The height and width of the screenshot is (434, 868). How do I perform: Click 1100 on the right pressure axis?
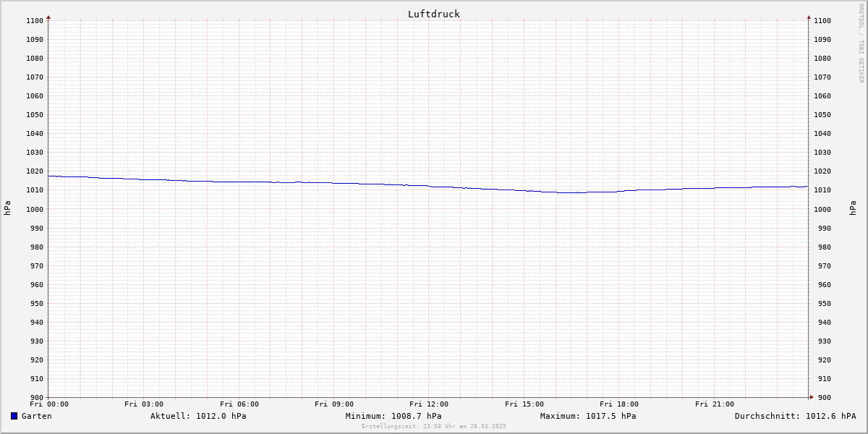pyautogui.click(x=822, y=21)
